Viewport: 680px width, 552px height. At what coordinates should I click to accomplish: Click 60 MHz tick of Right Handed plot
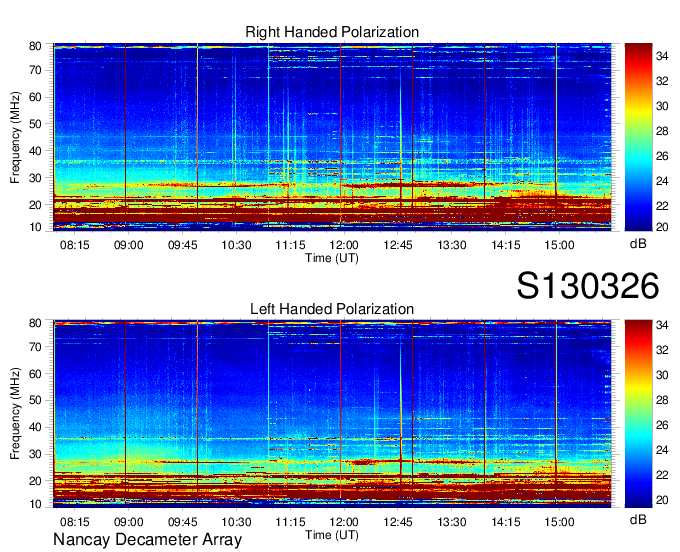tap(35, 97)
